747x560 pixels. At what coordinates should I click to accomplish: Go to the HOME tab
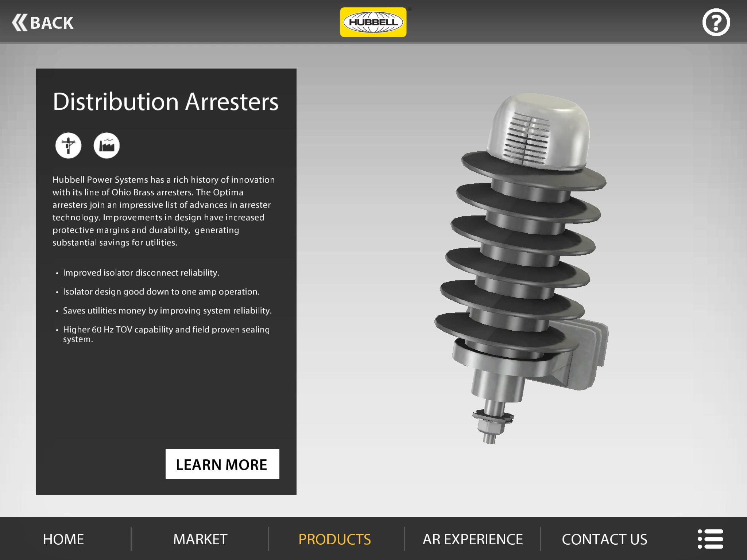click(63, 539)
